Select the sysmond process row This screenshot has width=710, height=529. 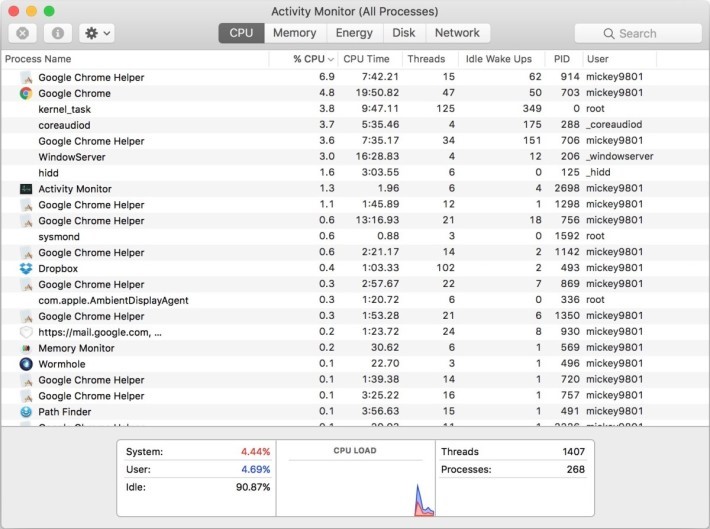coord(355,236)
